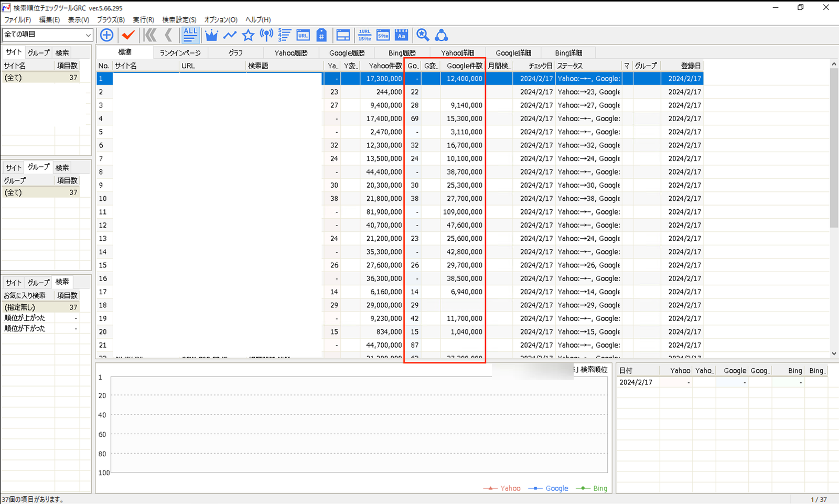
Task: Switch to the Bing履歴 tab
Action: click(402, 53)
